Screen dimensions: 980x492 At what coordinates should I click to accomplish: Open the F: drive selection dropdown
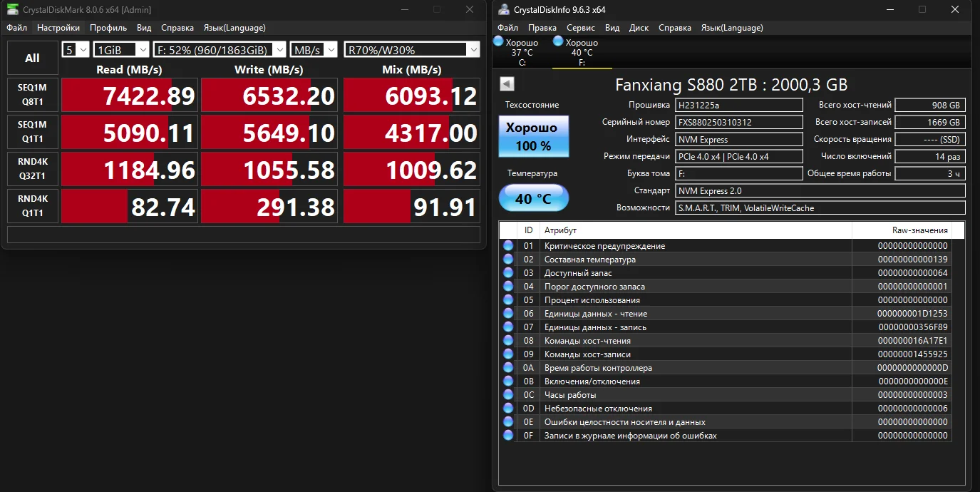[220, 50]
